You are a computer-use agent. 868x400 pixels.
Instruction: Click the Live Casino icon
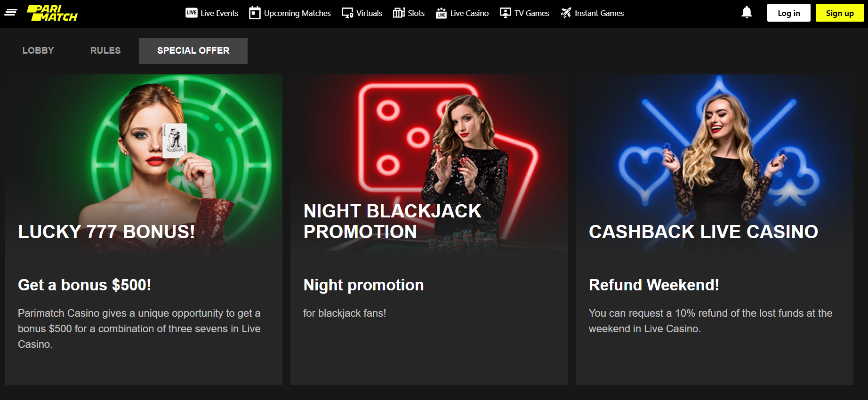[441, 13]
